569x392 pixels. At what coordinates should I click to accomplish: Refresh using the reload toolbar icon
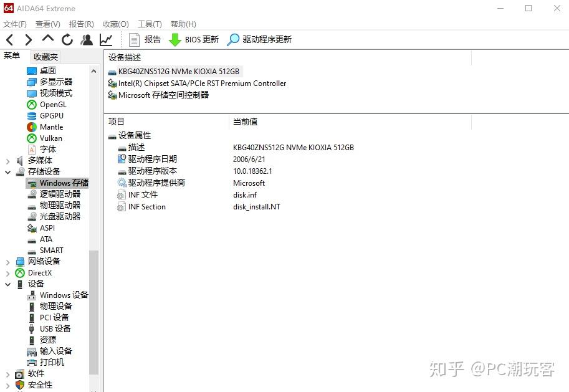click(x=67, y=39)
